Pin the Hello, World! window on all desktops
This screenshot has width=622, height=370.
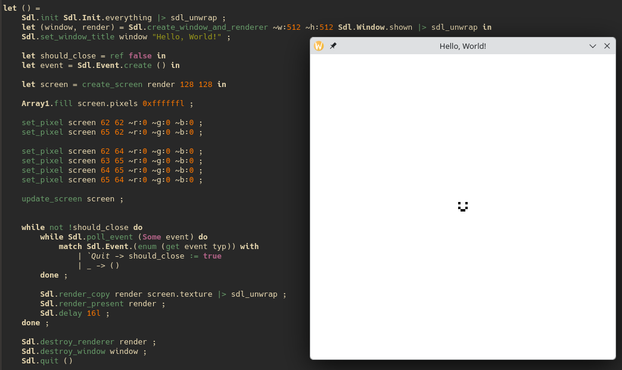point(333,46)
